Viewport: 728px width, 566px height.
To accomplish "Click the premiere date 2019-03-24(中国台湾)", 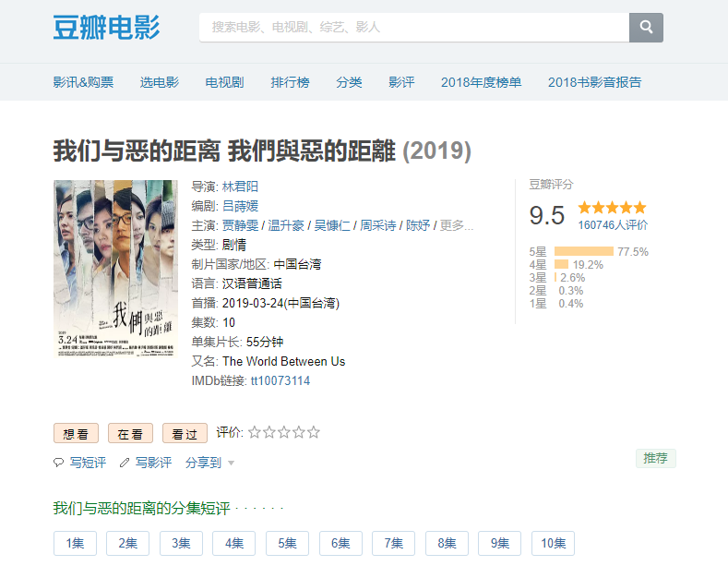I will pos(280,303).
